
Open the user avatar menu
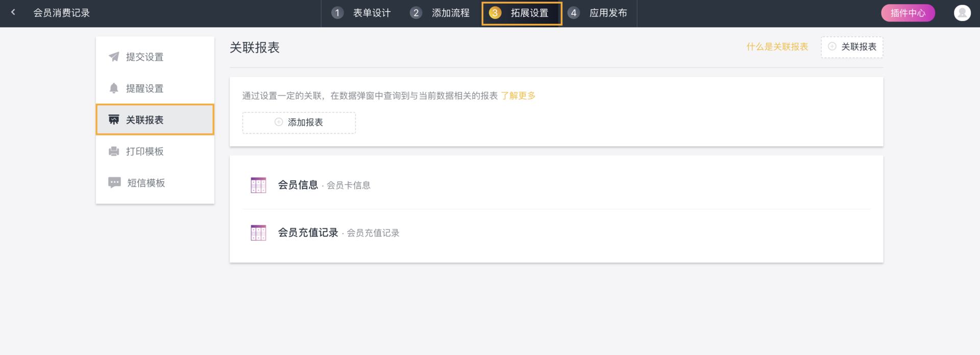[x=962, y=13]
